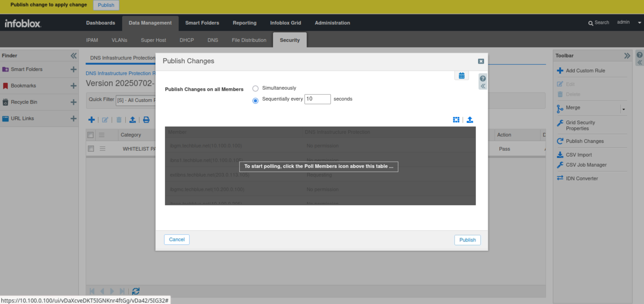This screenshot has height=304, width=644.
Task: Click the URL Links icon
Action: point(5,119)
